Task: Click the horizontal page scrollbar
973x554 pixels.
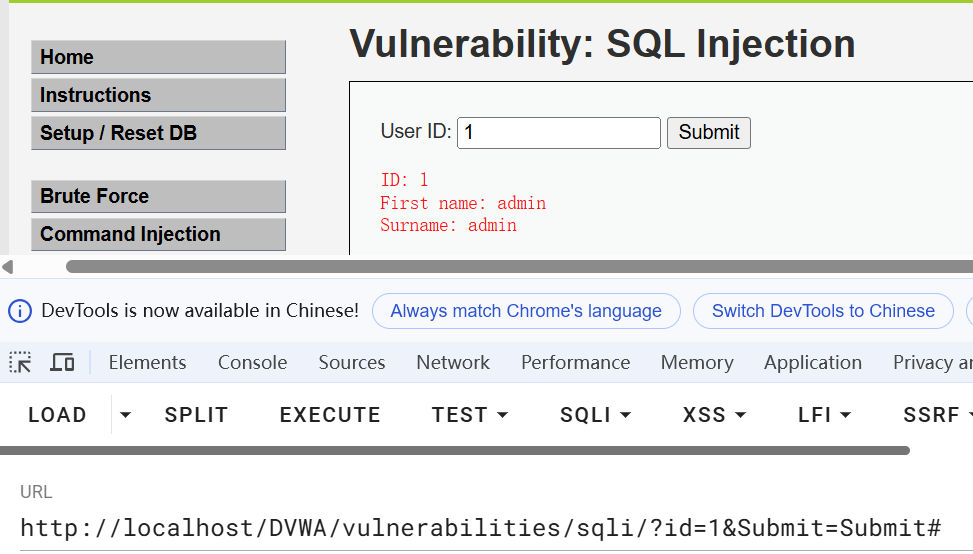Action: coord(500,267)
